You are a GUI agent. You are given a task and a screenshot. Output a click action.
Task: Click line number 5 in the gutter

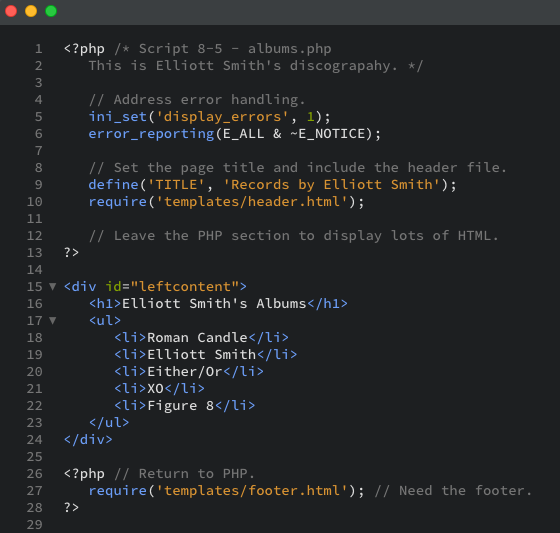pyautogui.click(x=39, y=116)
